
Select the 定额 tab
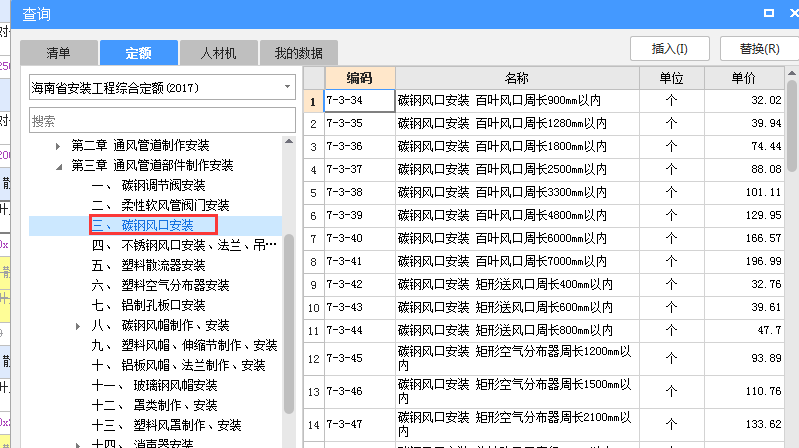139,53
